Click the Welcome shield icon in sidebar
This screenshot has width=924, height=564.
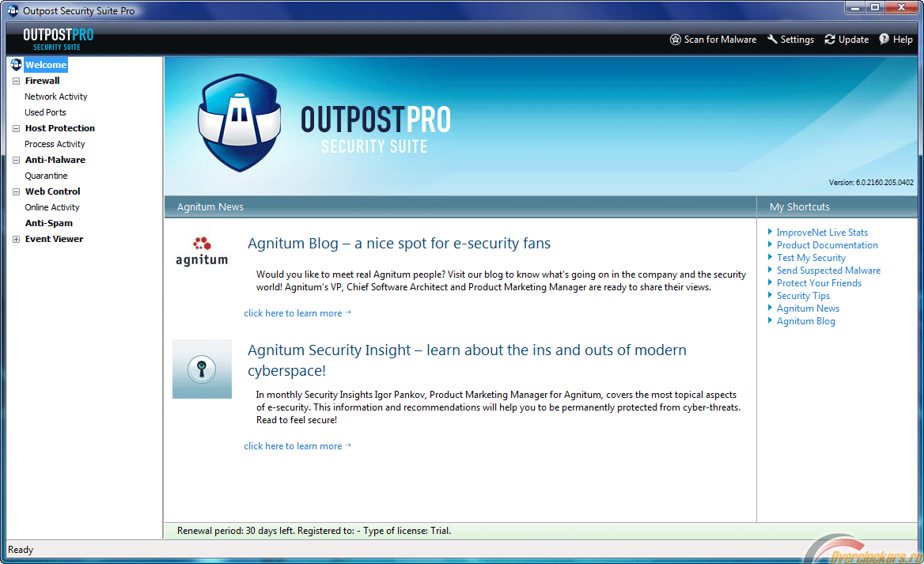(x=16, y=64)
